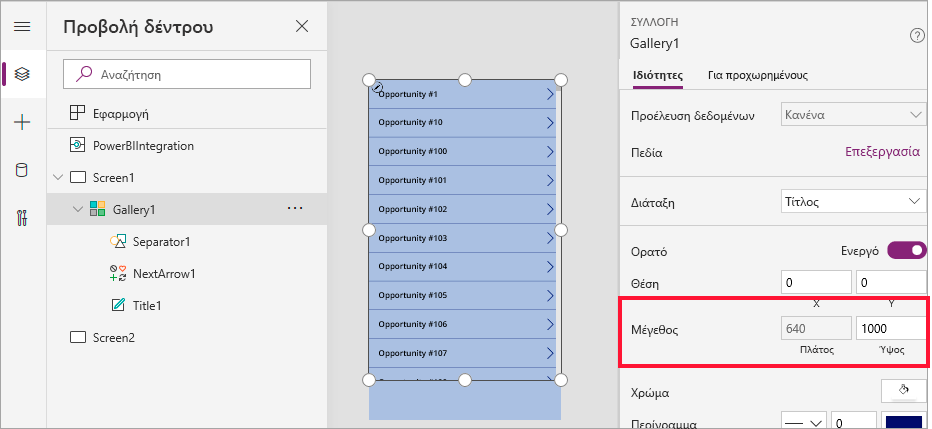Open the Insert plus icon

pyautogui.click(x=22, y=123)
